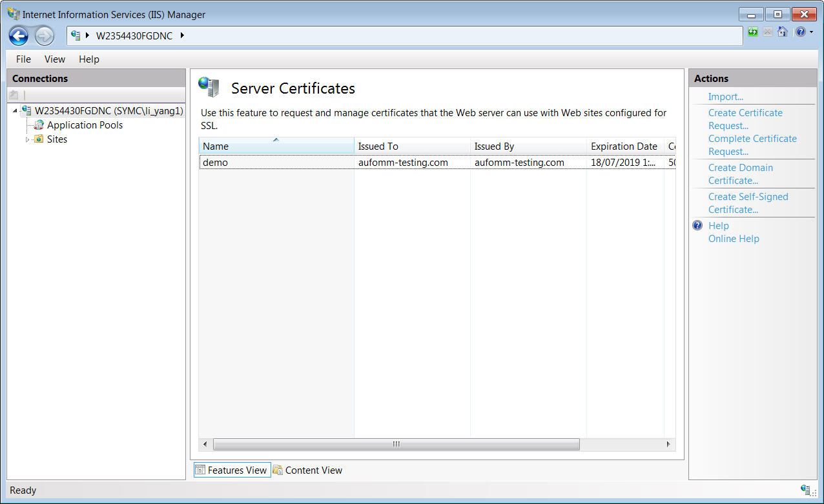This screenshot has height=504, width=824.
Task: Open the View menu
Action: [55, 59]
